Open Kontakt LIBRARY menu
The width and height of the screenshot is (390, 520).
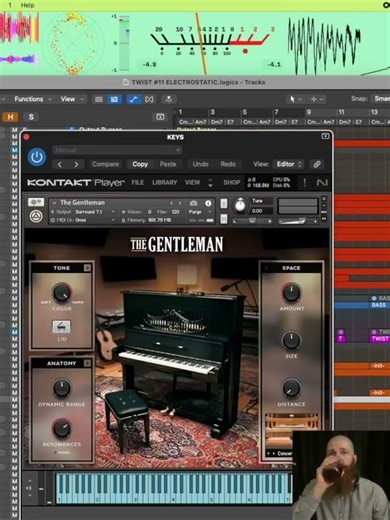pyautogui.click(x=165, y=183)
